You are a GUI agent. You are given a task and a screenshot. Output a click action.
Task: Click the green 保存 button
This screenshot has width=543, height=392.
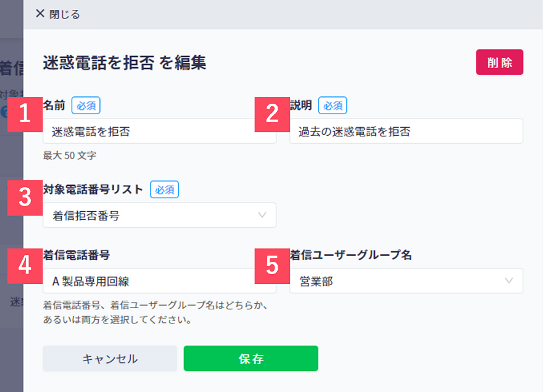tap(251, 359)
